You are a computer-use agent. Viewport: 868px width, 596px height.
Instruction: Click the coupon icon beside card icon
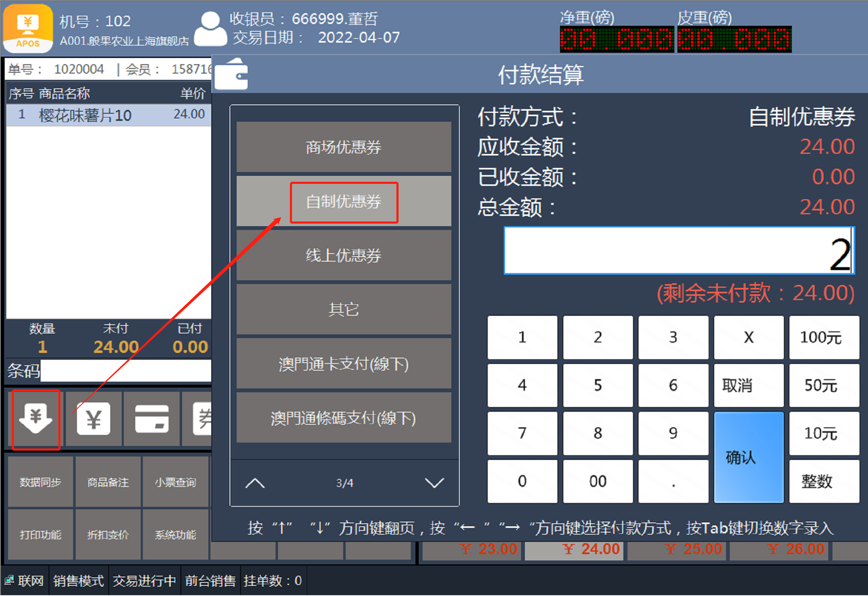click(x=202, y=419)
